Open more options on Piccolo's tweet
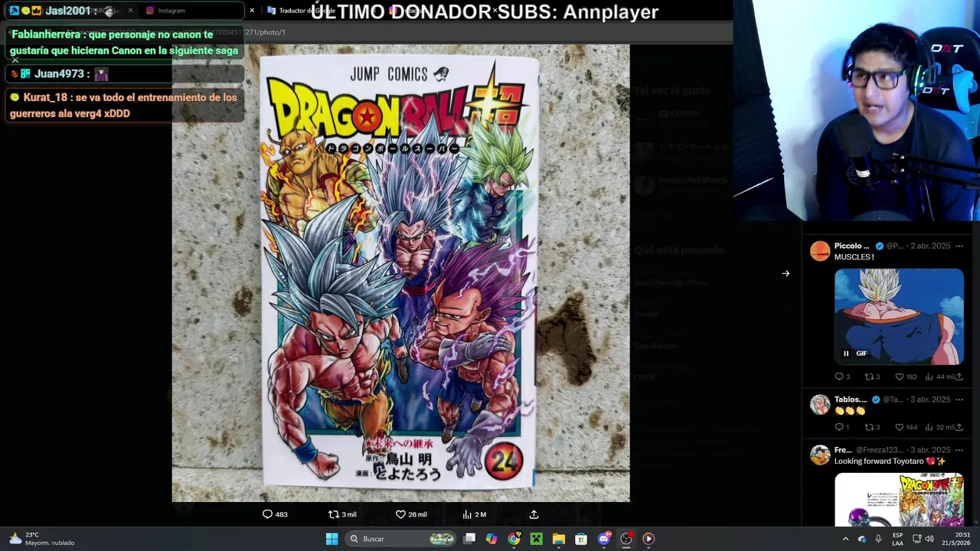 pos(959,246)
